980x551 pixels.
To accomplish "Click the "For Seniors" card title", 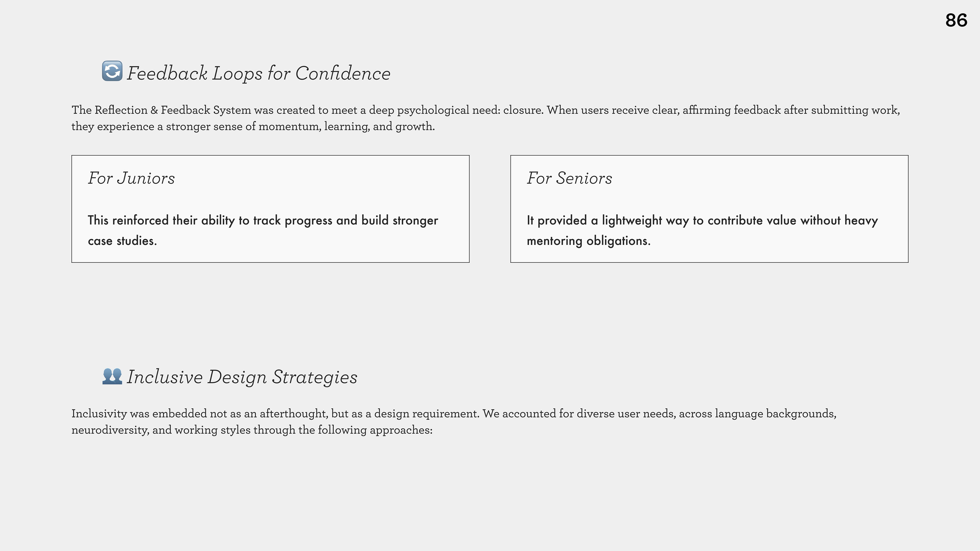I will tap(570, 178).
